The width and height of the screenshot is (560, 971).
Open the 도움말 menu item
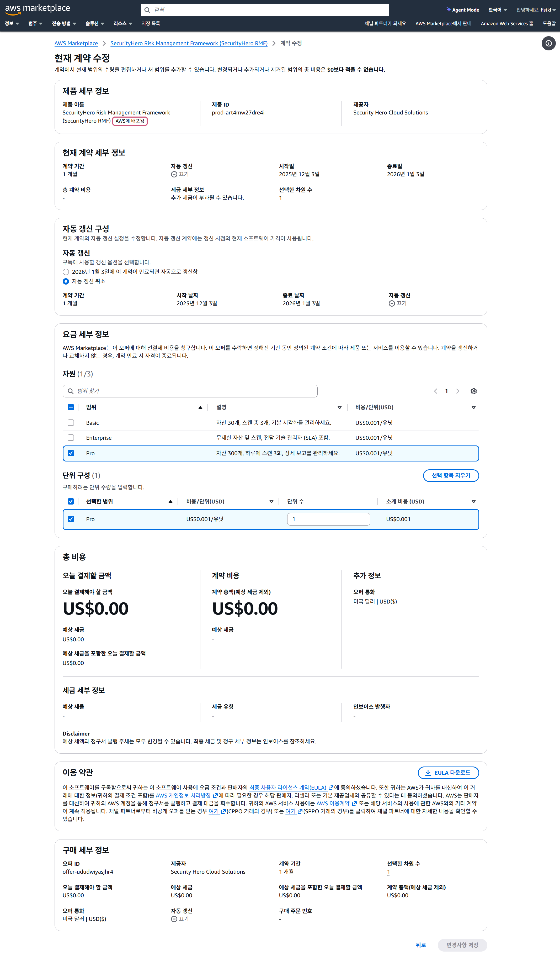tap(549, 23)
